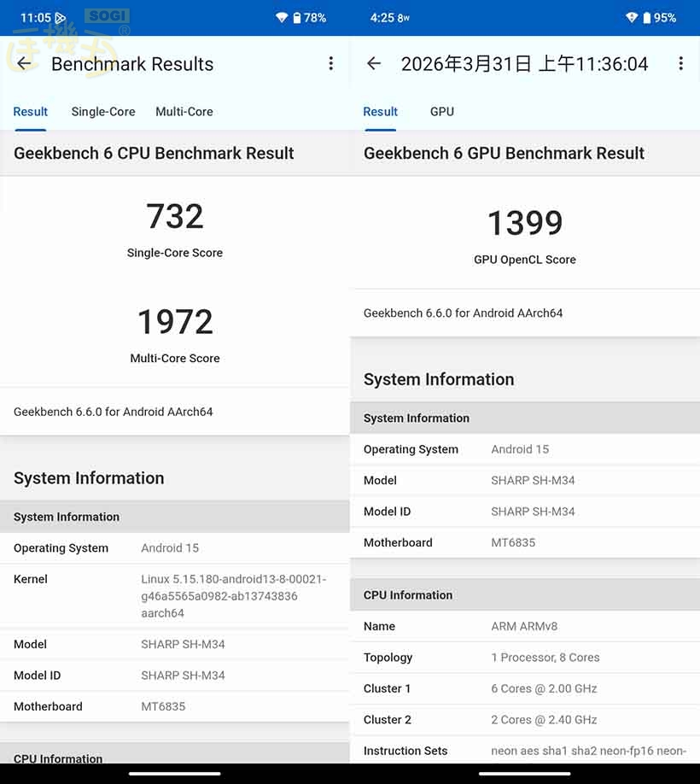Tap Geekbench 6.6.0 version text on CPU screen
Screen dimensions: 700x784
pyautogui.click(x=114, y=412)
